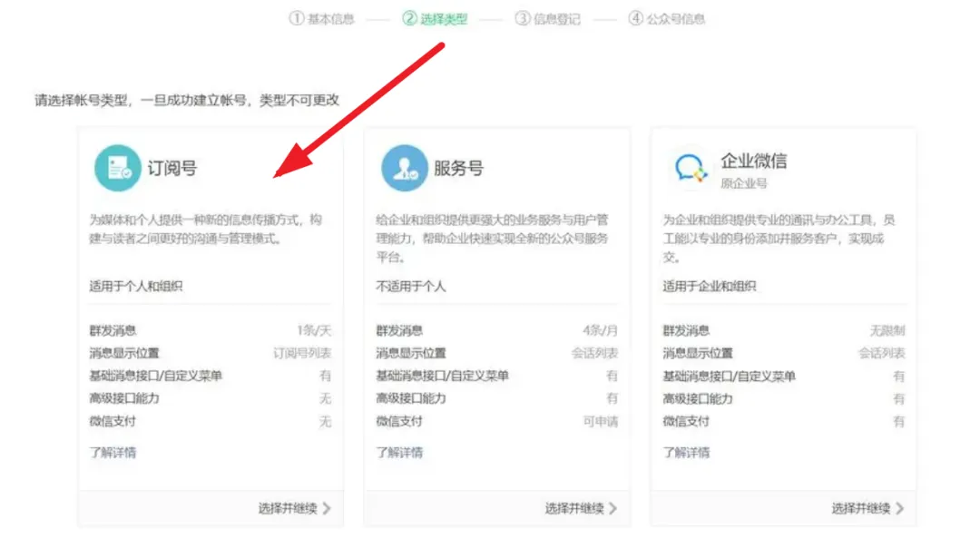Click the chevron arrow in the 服务号 card footer
The image size is (980, 558).
click(x=613, y=509)
